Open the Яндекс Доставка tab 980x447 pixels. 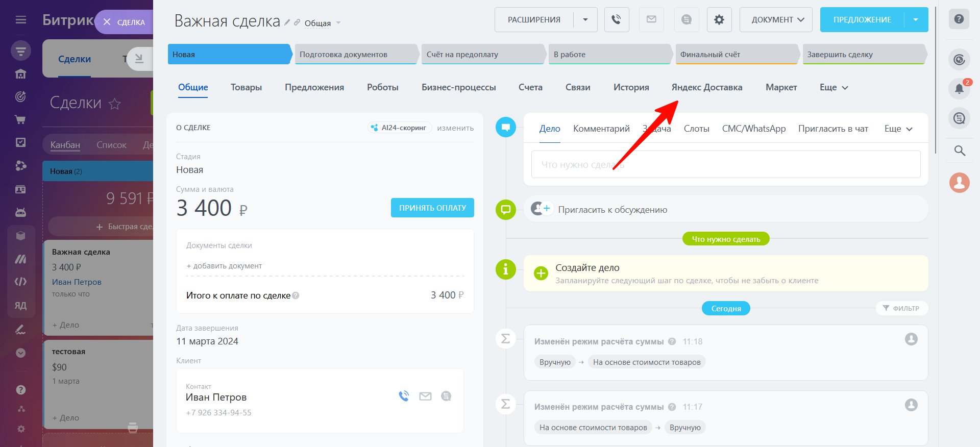706,88
